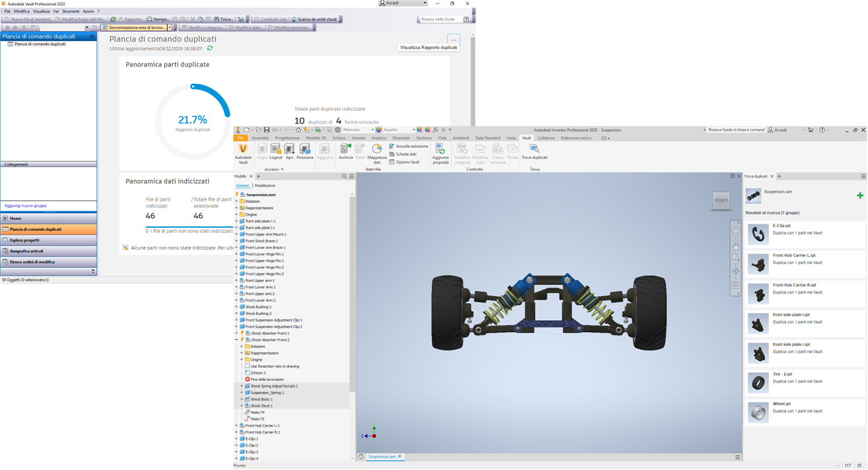The width and height of the screenshot is (868, 470).
Task: Open Elenco ordini di modifica in Vault
Action: coord(48,262)
